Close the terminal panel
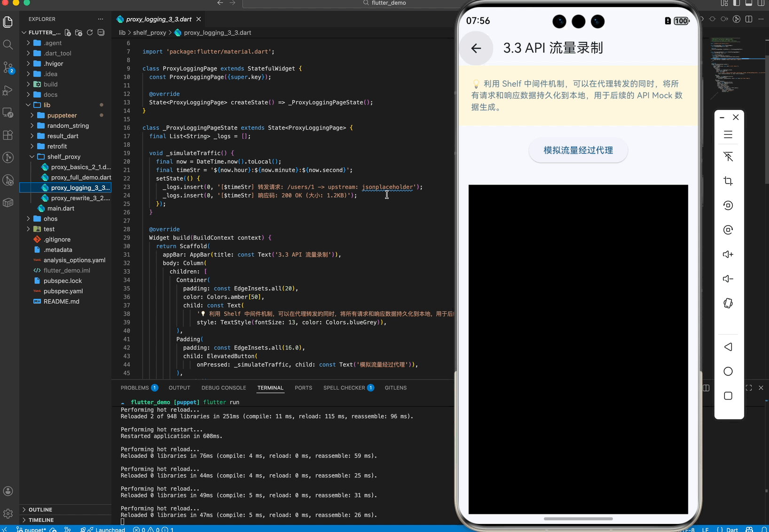 (761, 388)
